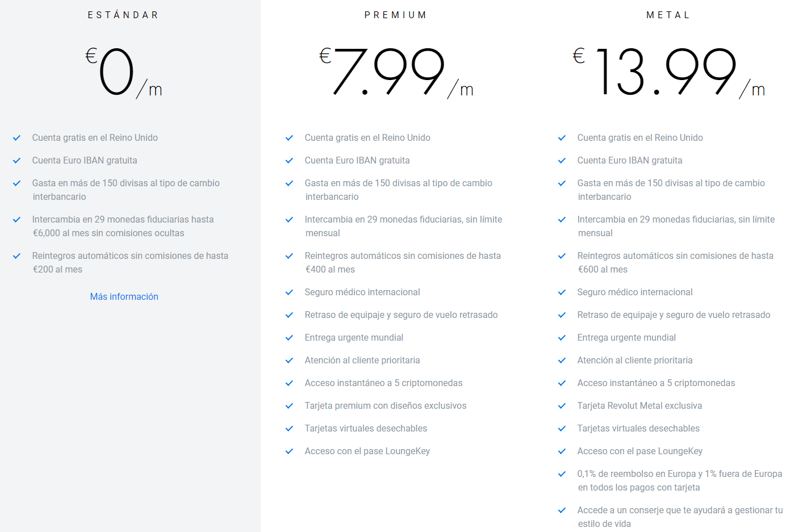Click the 'Más información' link under Estándar

(124, 296)
